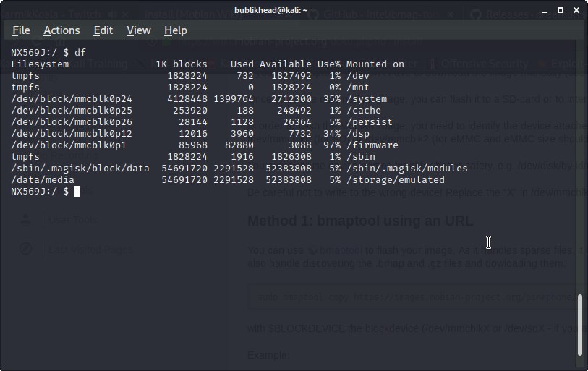The width and height of the screenshot is (588, 371).
Task: Click the '4128448' block count value
Action: 187,99
